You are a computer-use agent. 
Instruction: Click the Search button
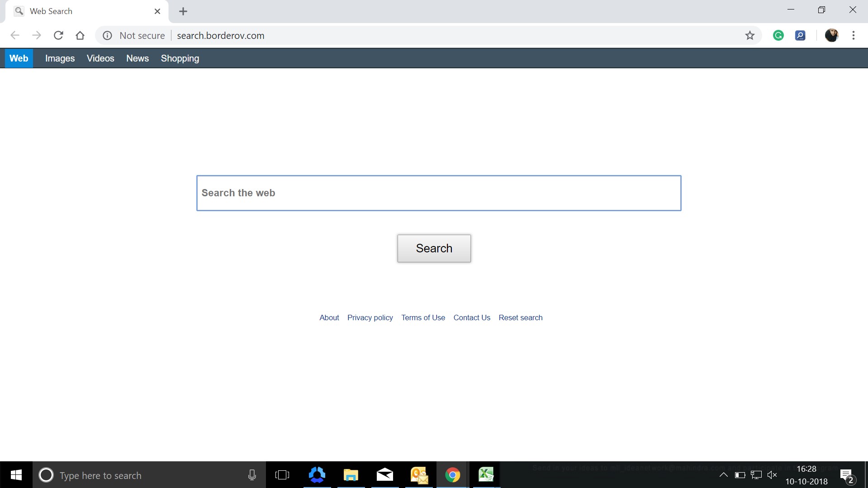(x=434, y=248)
